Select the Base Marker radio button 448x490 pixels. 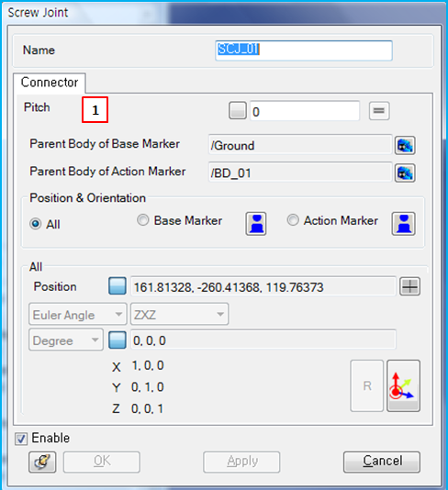[143, 220]
